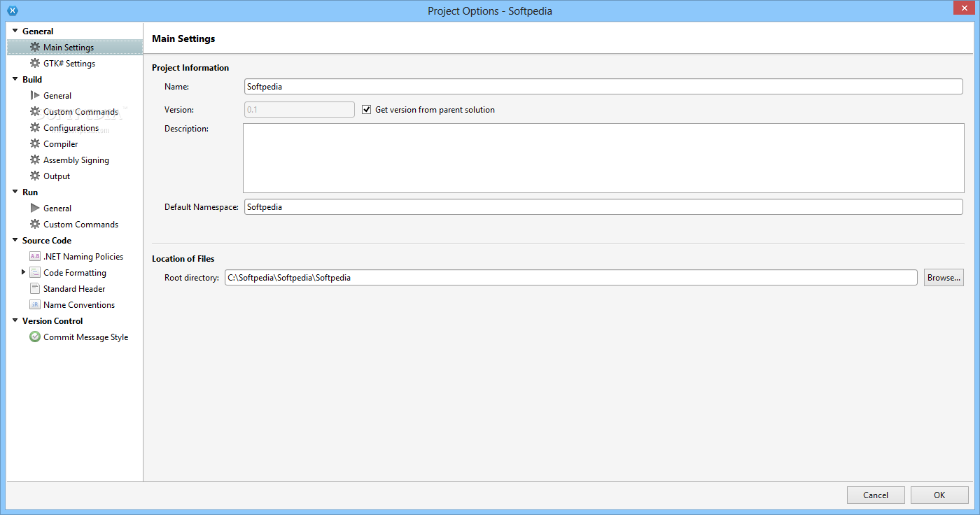The width and height of the screenshot is (980, 515).
Task: Collapse the Source Code section triangle
Action: [15, 240]
